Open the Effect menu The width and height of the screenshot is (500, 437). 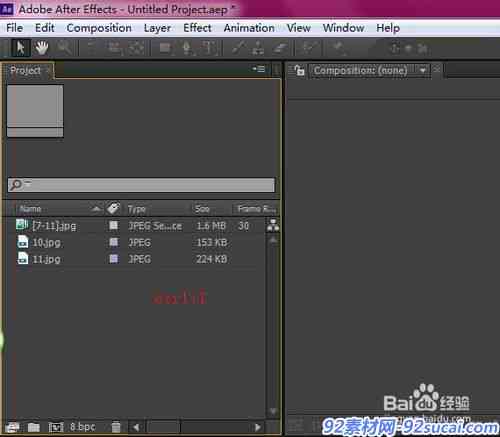pos(197,28)
